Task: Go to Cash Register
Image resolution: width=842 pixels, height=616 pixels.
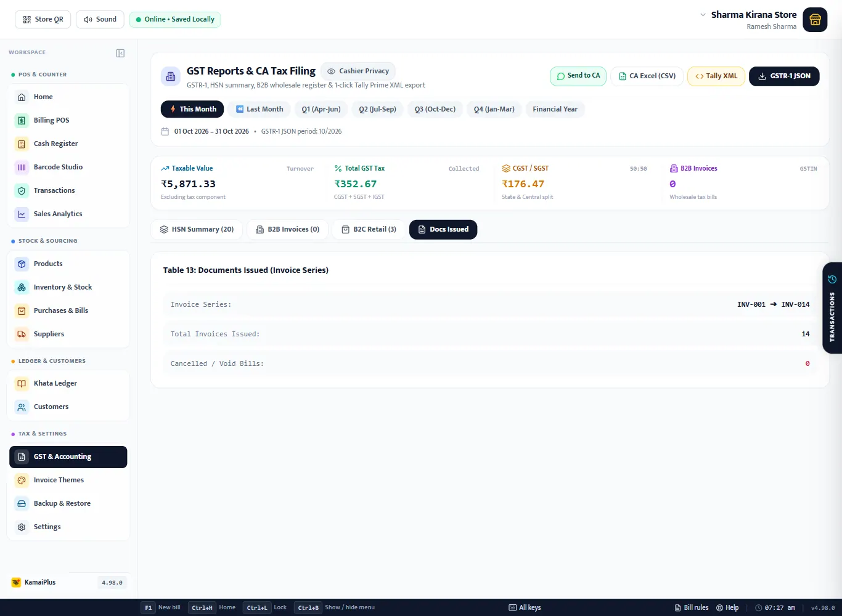Action: (x=68, y=144)
